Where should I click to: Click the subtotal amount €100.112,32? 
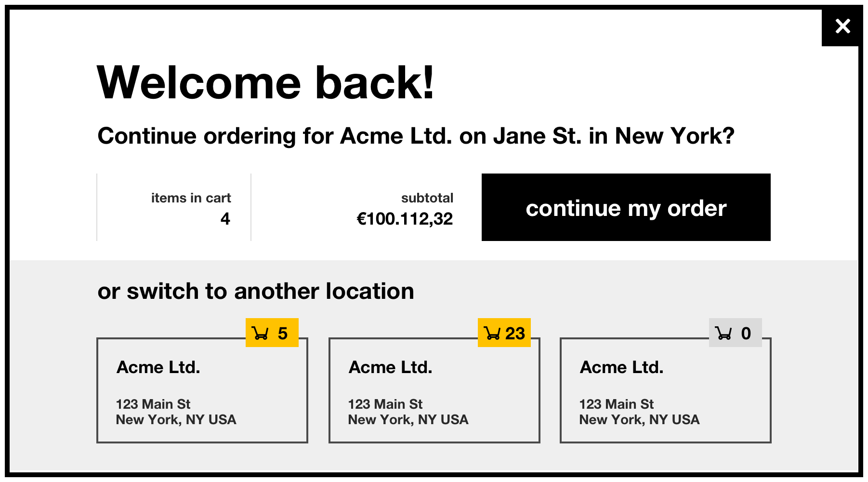pos(405,219)
